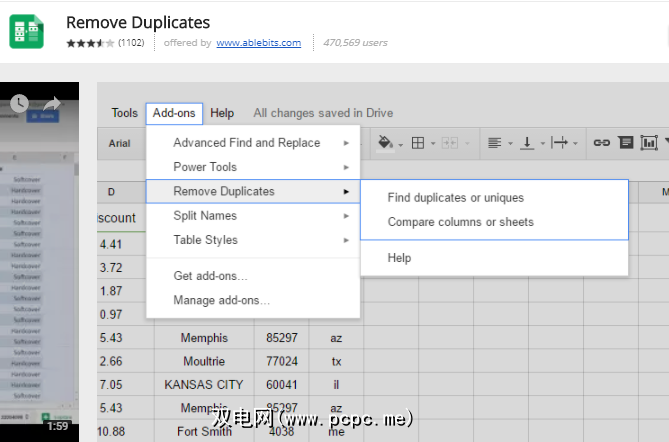This screenshot has height=442, width=669.
Task: Click the watch later clock icon on video
Action: pos(19,102)
